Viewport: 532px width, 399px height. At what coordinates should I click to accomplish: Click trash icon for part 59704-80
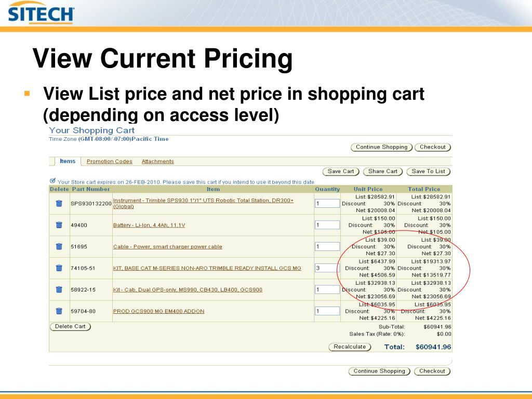(59, 311)
